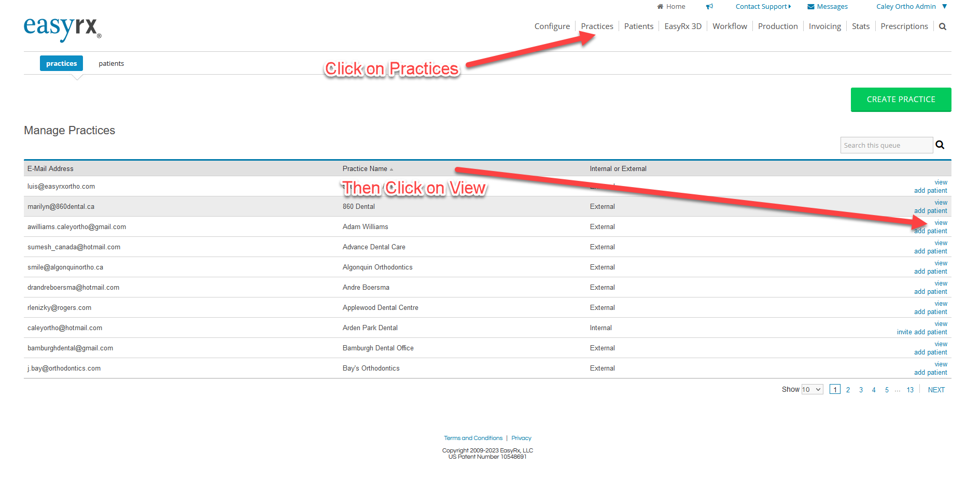
Task: Add patient to Applewood Dental Centre
Action: pos(930,312)
